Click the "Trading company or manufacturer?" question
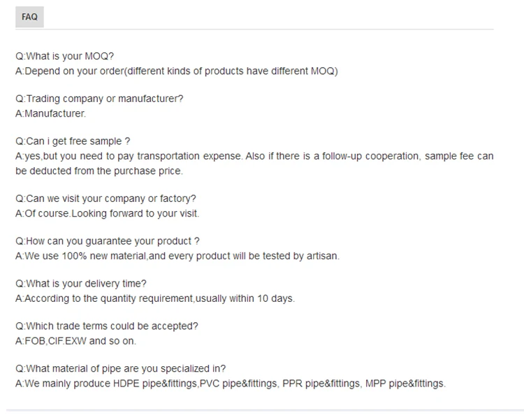The image size is (524, 420). (x=99, y=99)
